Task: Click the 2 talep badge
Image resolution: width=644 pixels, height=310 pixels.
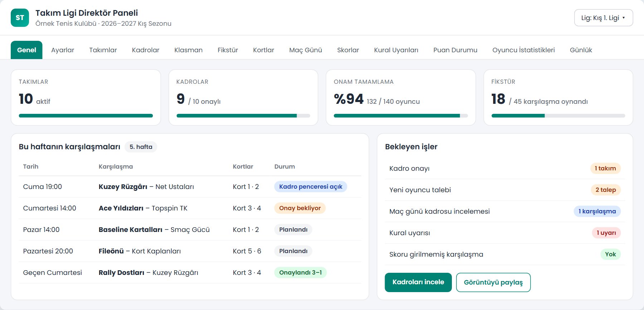Action: (606, 190)
